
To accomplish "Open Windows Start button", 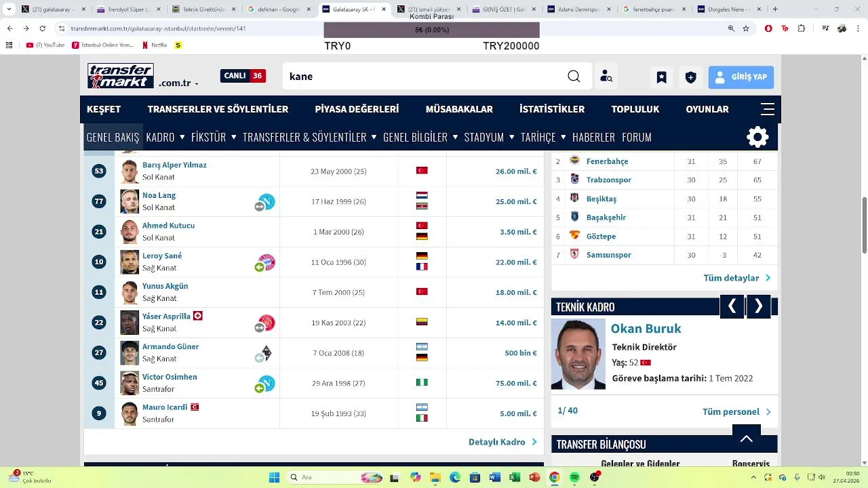I will pyautogui.click(x=274, y=477).
